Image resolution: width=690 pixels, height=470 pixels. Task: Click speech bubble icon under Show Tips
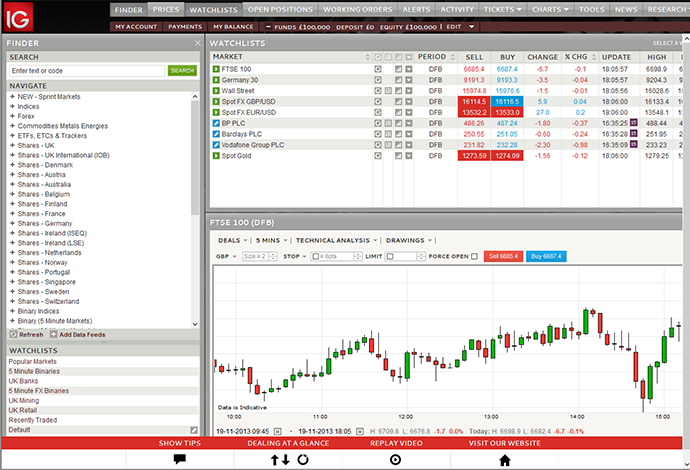180,459
